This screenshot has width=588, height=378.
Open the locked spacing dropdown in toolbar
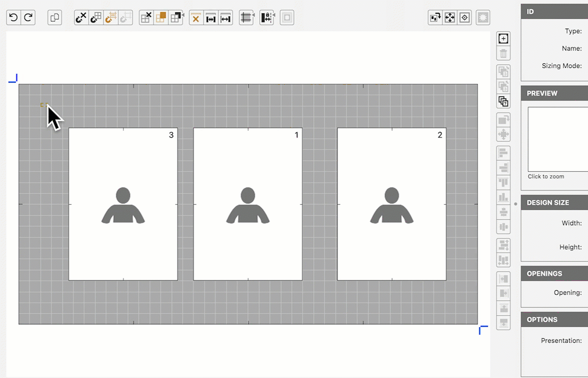267,18
